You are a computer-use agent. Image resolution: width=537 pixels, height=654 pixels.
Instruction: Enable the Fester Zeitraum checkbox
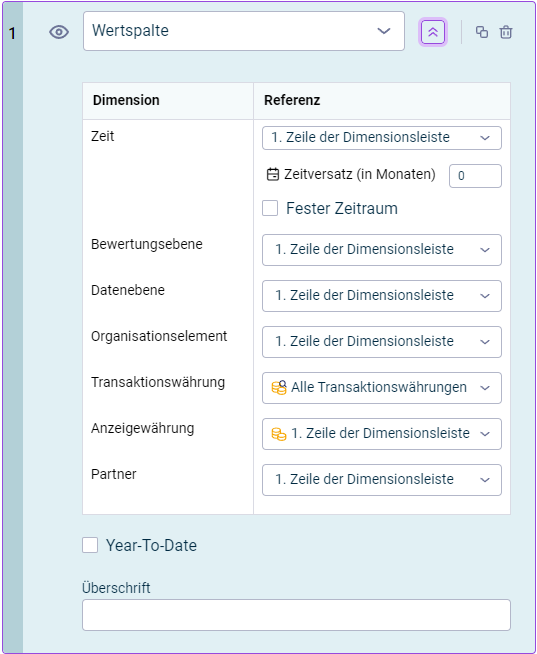pos(270,208)
